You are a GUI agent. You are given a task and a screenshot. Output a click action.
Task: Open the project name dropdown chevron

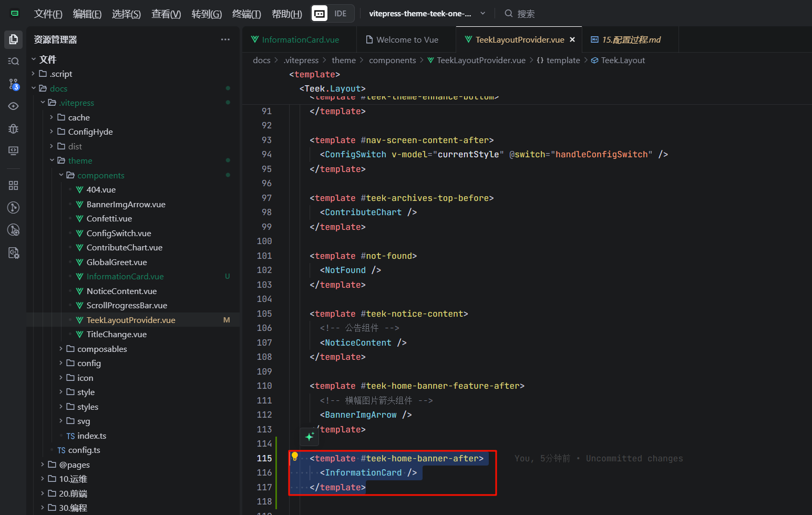pyautogui.click(x=482, y=13)
